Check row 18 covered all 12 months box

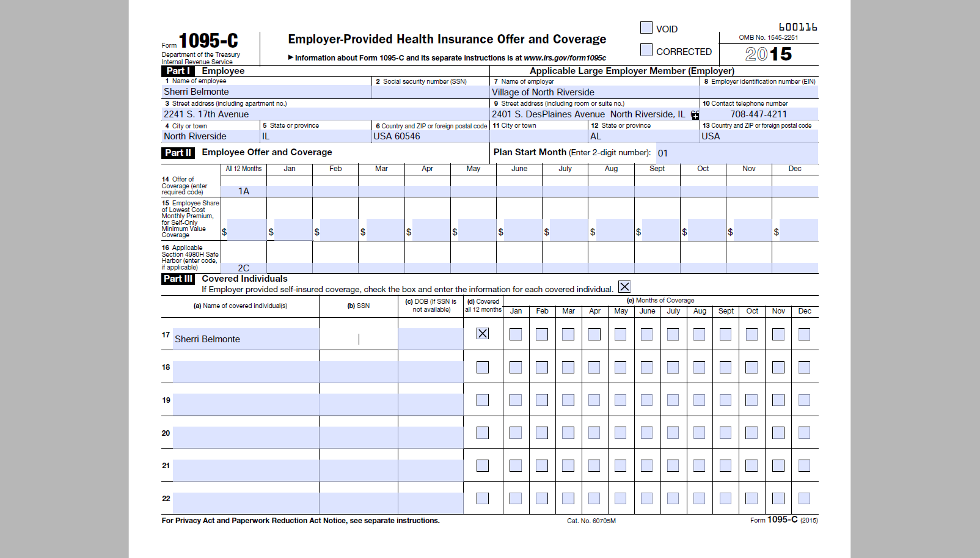coord(483,367)
